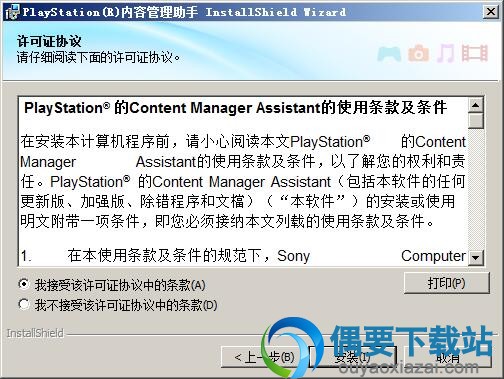
Task: Select 'I do not accept' (我不接受) radio
Action: click(x=24, y=304)
